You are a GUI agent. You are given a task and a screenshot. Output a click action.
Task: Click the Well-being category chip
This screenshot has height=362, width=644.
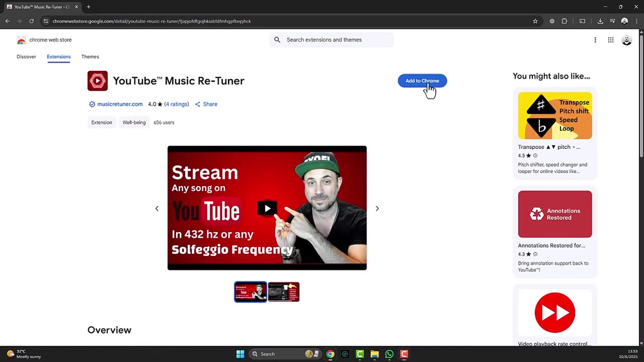pos(134,122)
